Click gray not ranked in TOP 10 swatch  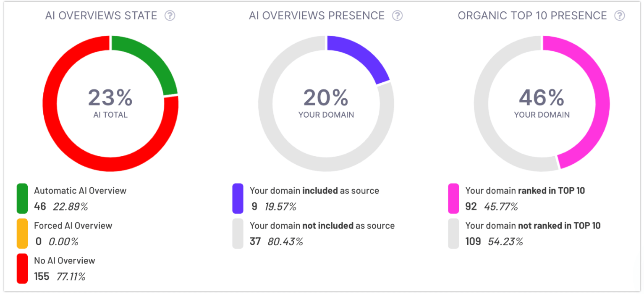tap(453, 233)
